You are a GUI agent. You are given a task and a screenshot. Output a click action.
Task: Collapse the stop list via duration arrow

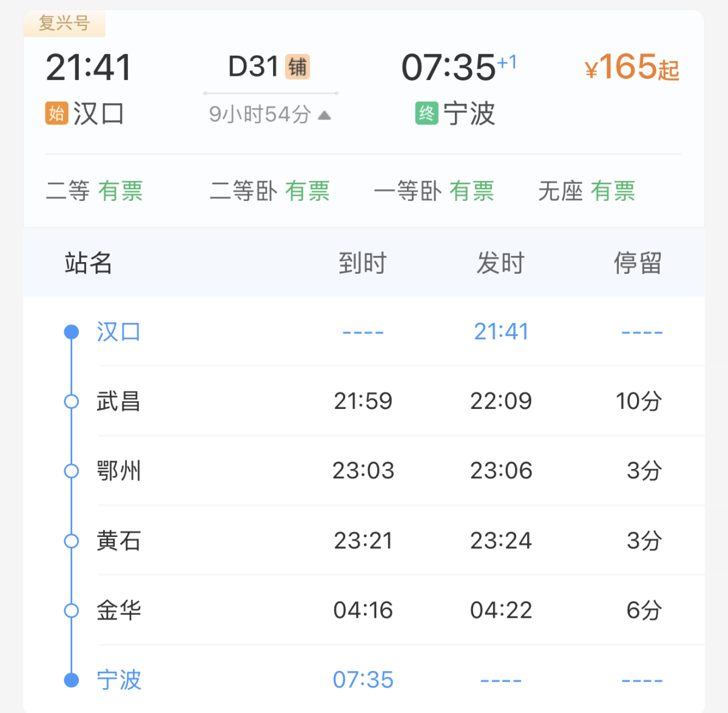pos(325,115)
